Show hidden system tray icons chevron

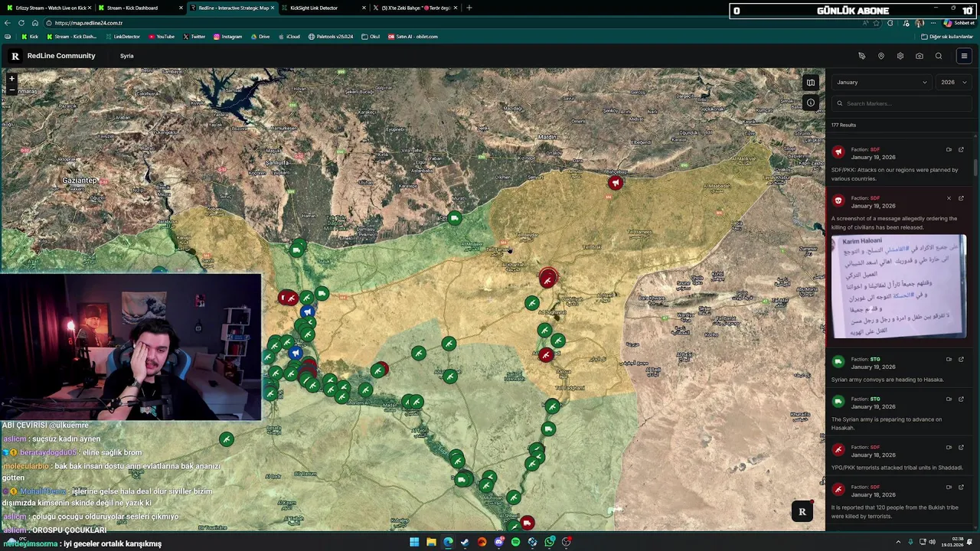(898, 542)
